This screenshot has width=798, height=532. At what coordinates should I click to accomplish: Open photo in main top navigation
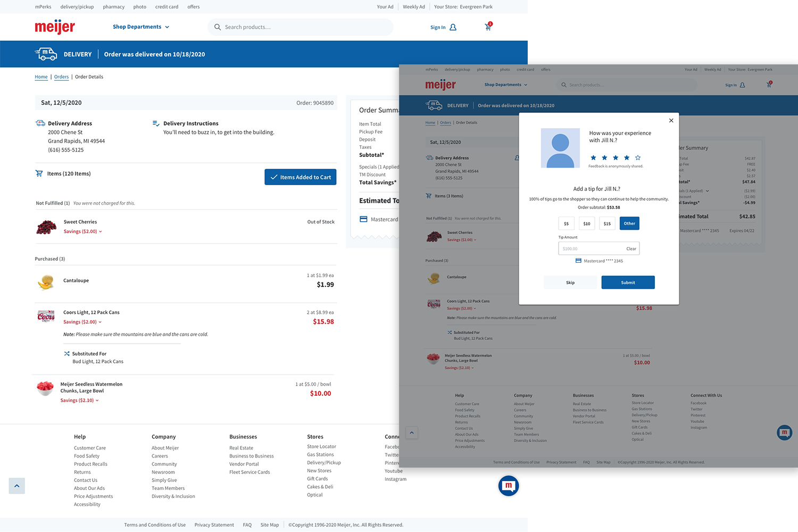click(x=140, y=7)
